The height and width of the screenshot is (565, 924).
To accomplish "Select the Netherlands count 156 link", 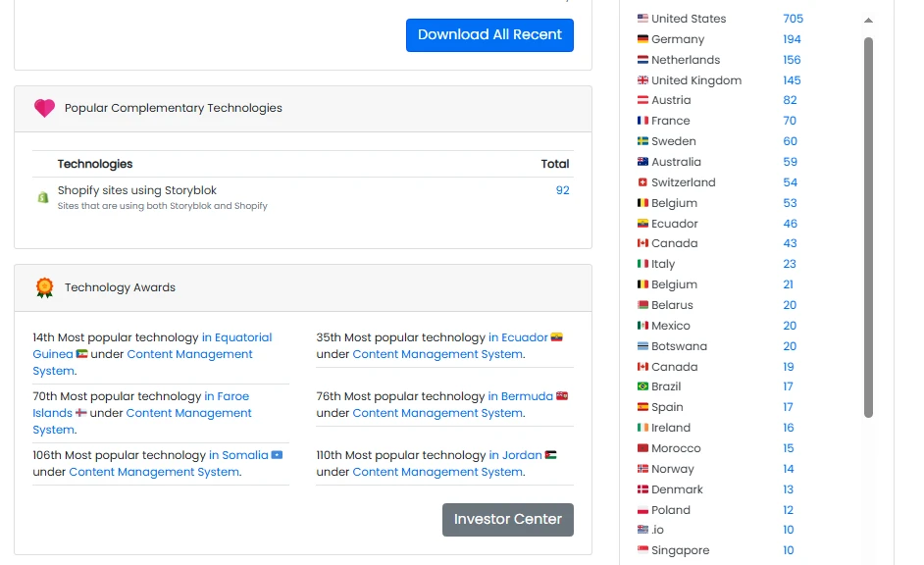I will coord(792,60).
